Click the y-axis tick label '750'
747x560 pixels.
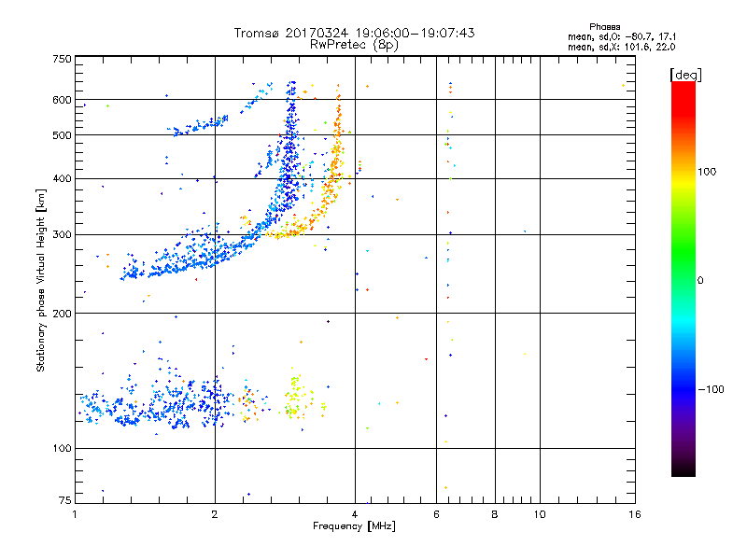pos(63,59)
